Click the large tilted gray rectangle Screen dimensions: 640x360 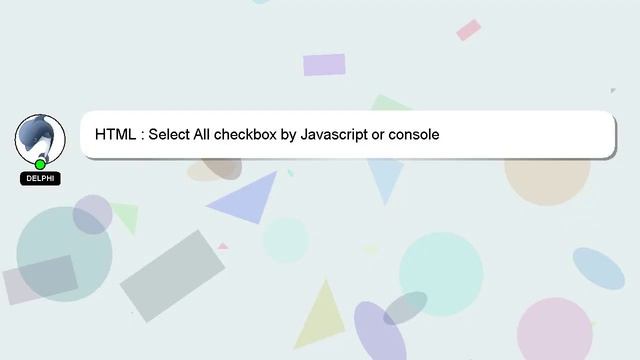click(x=172, y=276)
